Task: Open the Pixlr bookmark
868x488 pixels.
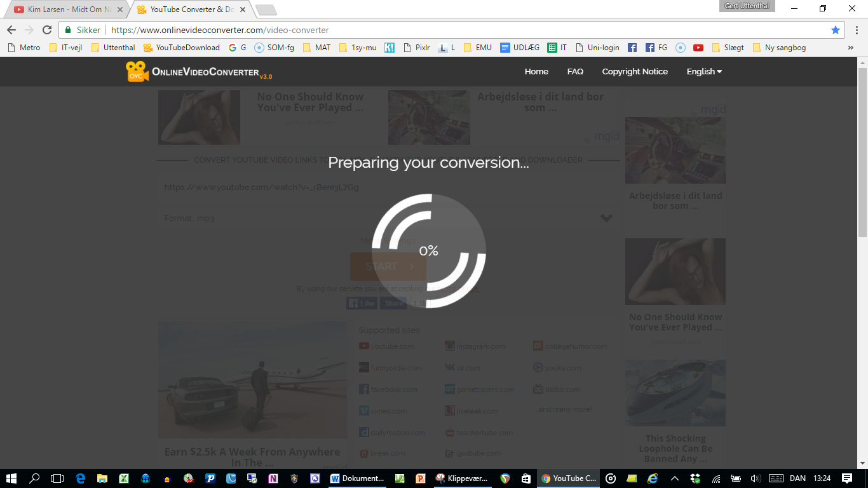Action: pos(416,48)
